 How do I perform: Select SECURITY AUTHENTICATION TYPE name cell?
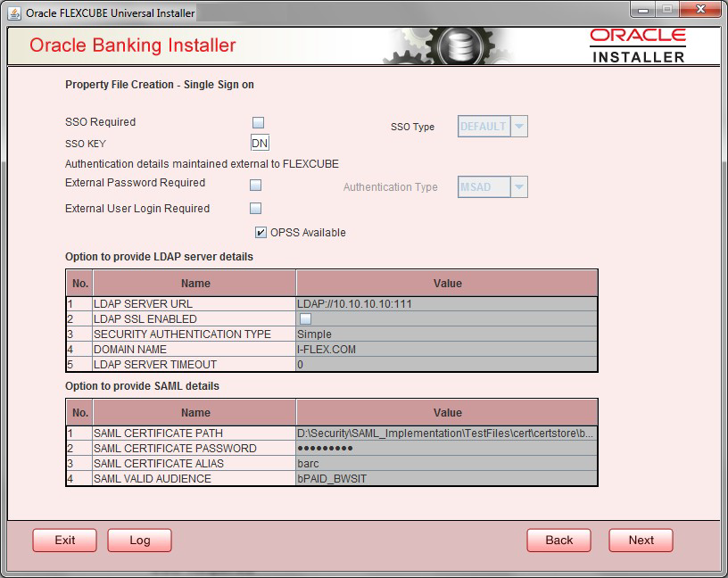[x=194, y=334]
